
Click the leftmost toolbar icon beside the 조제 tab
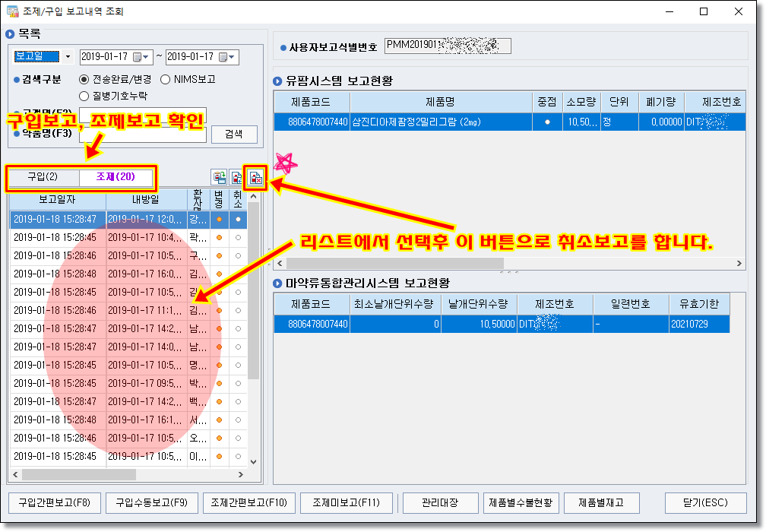(x=220, y=178)
